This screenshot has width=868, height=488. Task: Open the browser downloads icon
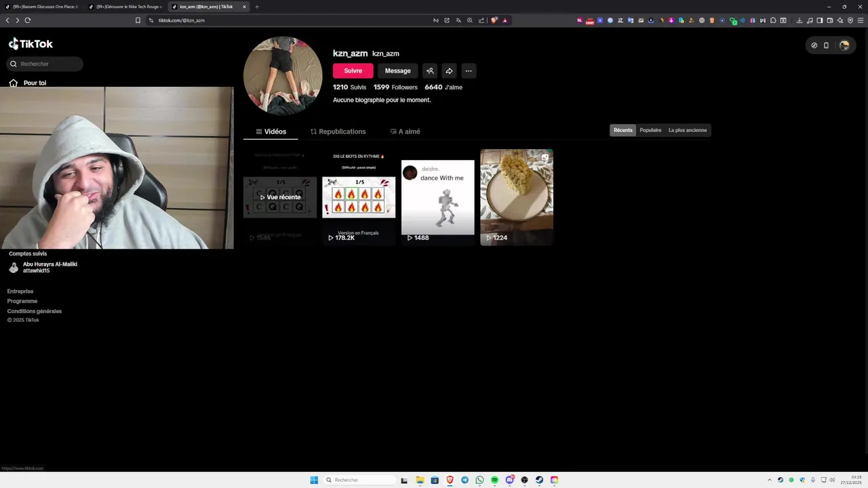point(800,20)
